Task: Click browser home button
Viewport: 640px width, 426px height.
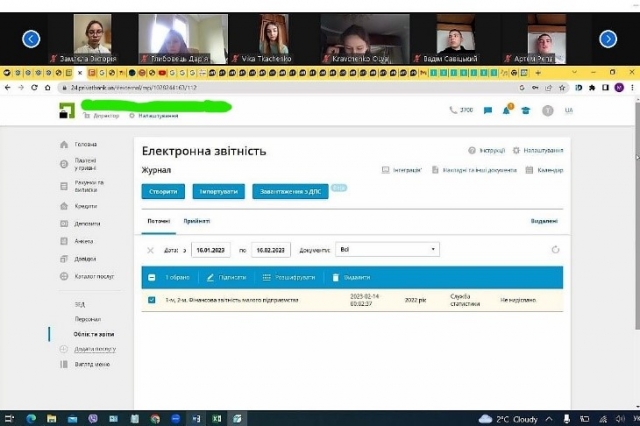Action: click(48, 88)
